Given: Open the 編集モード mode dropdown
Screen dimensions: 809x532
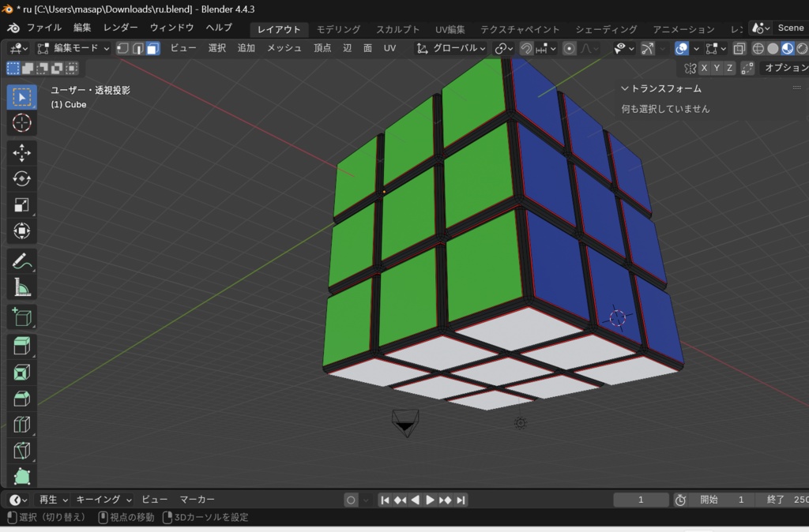Looking at the screenshot, I should tap(73, 48).
